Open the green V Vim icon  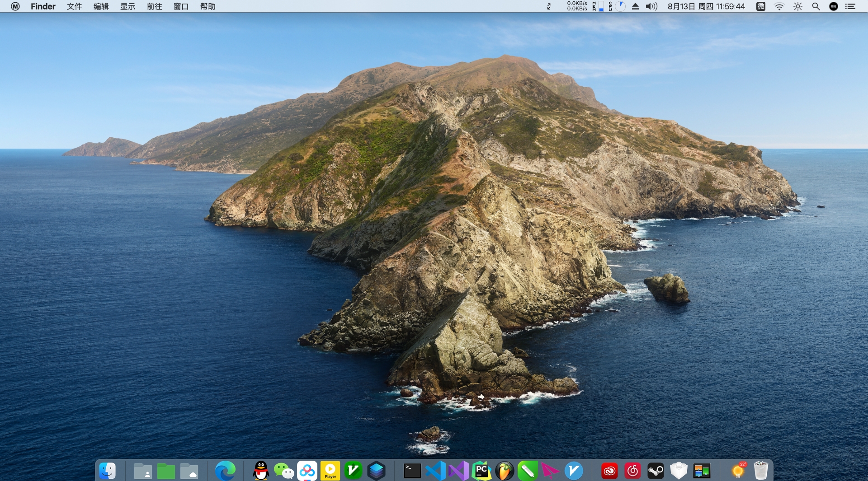[353, 471]
